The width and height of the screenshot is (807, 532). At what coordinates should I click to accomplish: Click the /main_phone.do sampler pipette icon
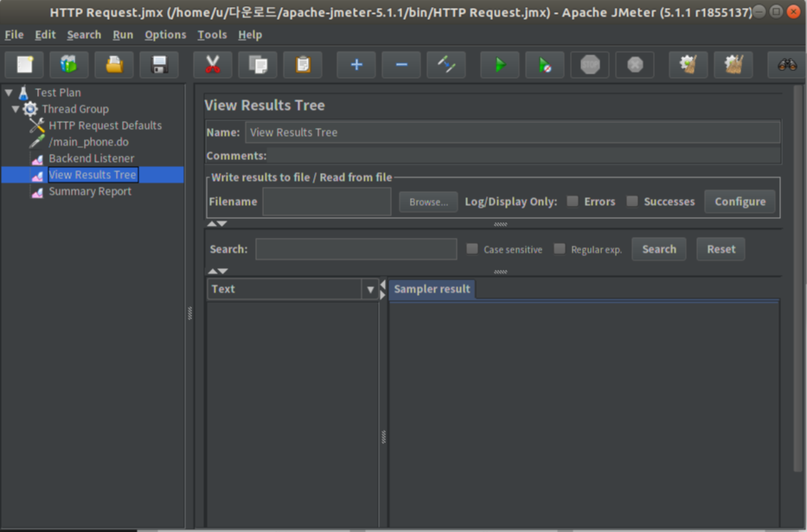pos(37,142)
